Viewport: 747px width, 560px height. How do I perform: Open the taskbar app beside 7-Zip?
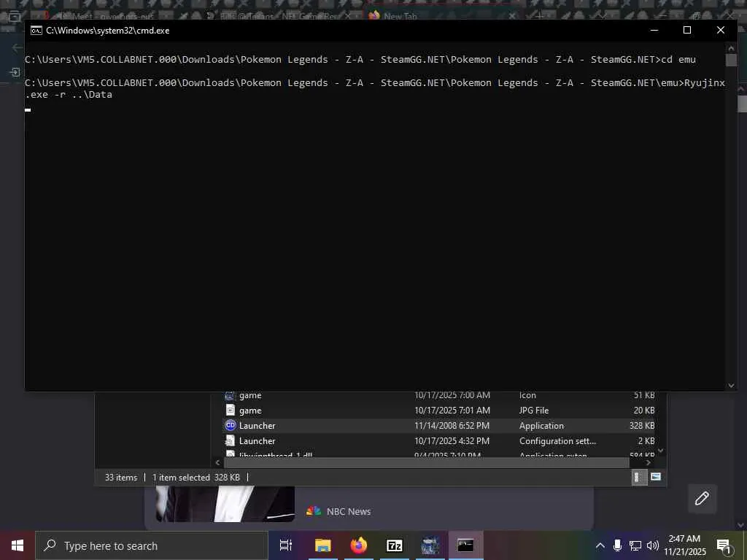430,545
